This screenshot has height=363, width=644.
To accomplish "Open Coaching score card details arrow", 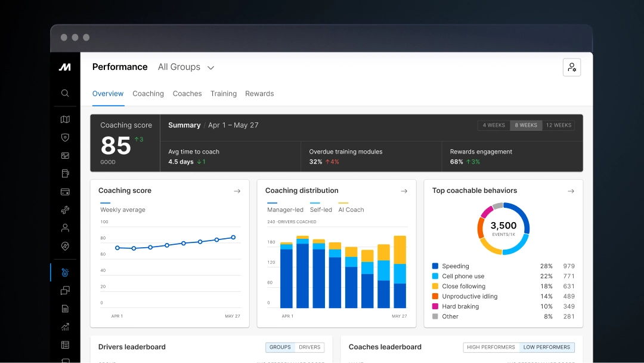I will tap(237, 191).
